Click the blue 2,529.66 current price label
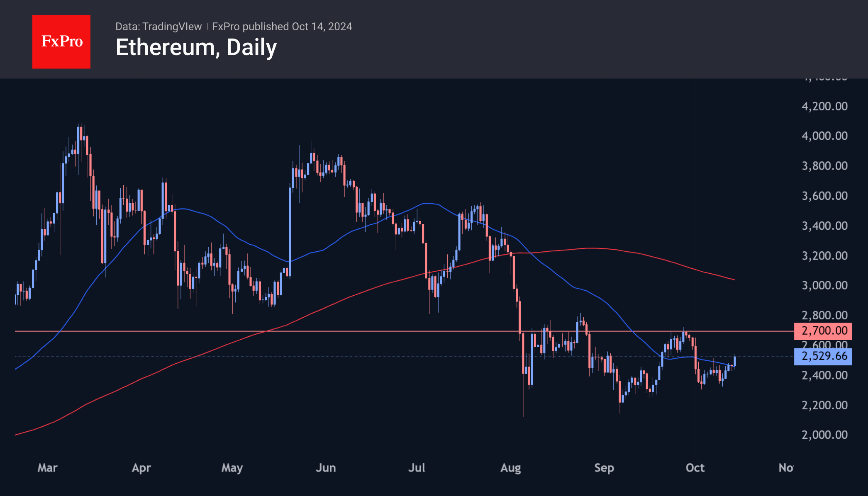Viewport: 868px width, 496px height. [x=823, y=356]
